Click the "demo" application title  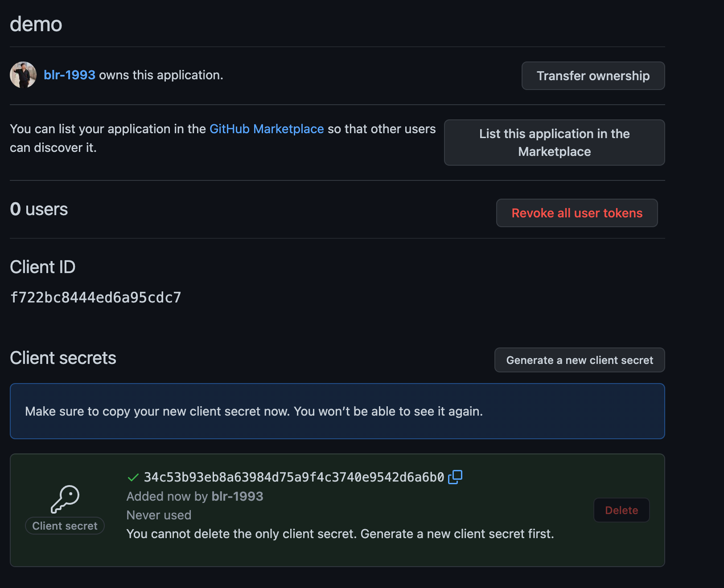pos(36,24)
